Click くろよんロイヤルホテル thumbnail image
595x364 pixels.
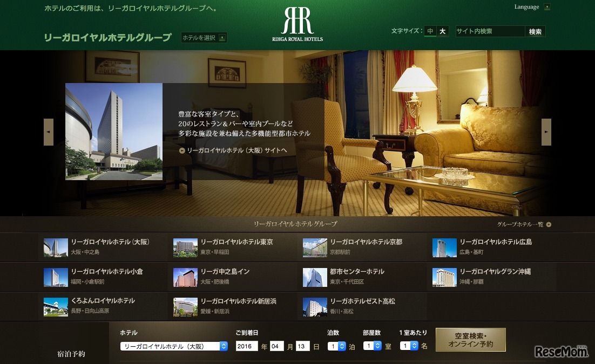click(x=56, y=307)
